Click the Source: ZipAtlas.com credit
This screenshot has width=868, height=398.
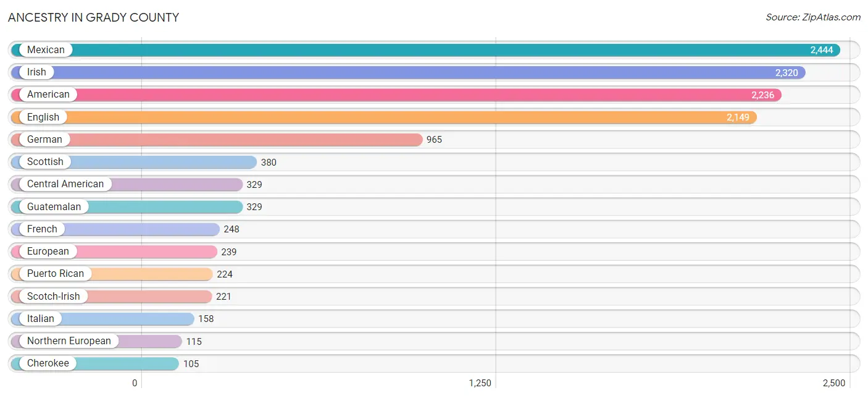pos(813,17)
